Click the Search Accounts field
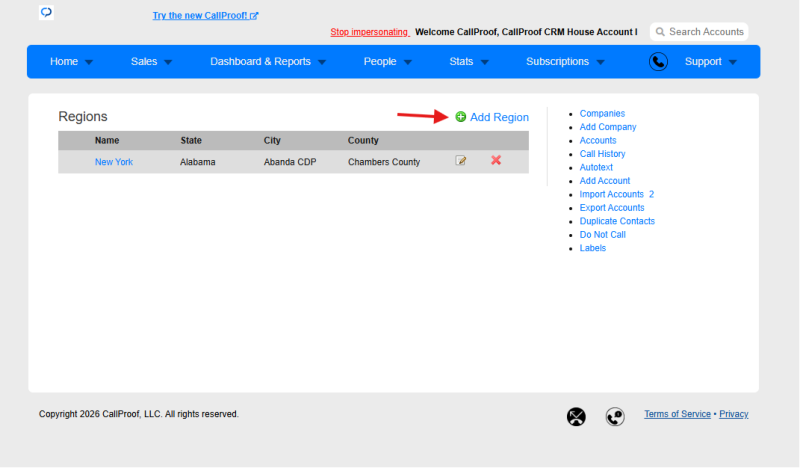This screenshot has width=800, height=468. (699, 32)
